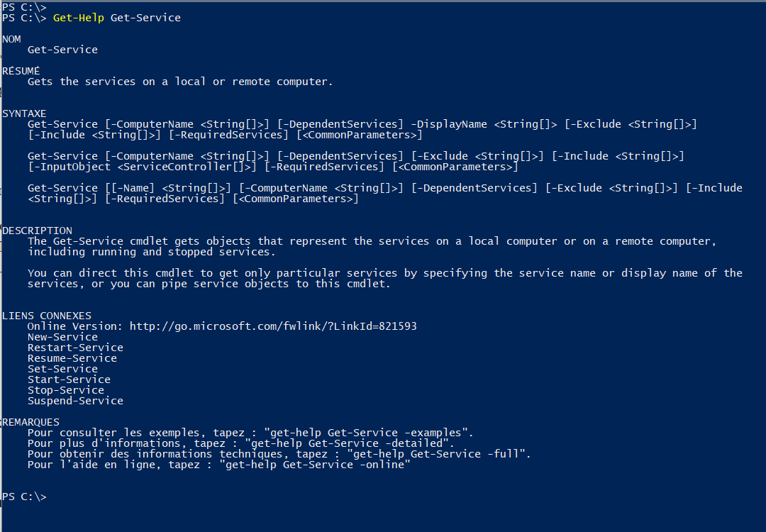This screenshot has width=766, height=532.
Task: Click the Suspend-Service related link
Action: 75,401
